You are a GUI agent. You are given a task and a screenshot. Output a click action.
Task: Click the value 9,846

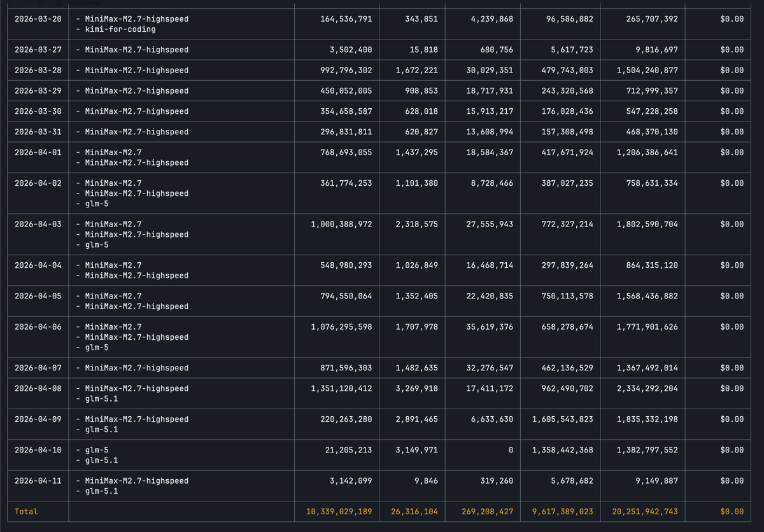(x=427, y=481)
